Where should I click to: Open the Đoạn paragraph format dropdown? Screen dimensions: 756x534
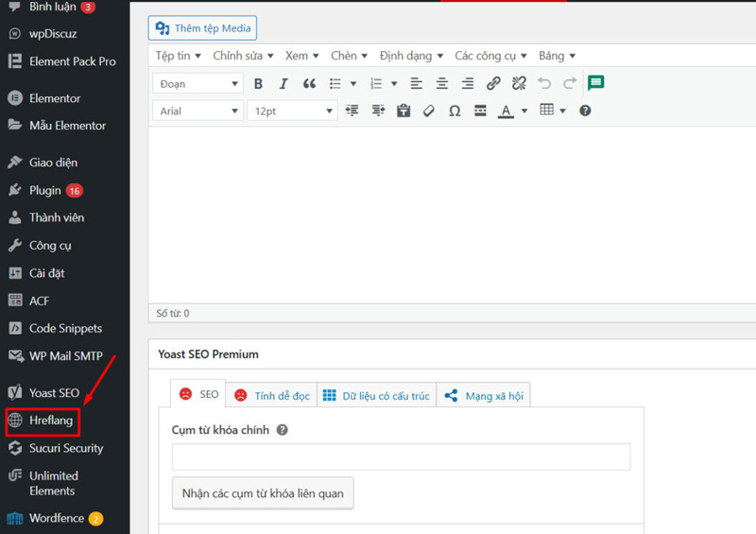(x=198, y=84)
